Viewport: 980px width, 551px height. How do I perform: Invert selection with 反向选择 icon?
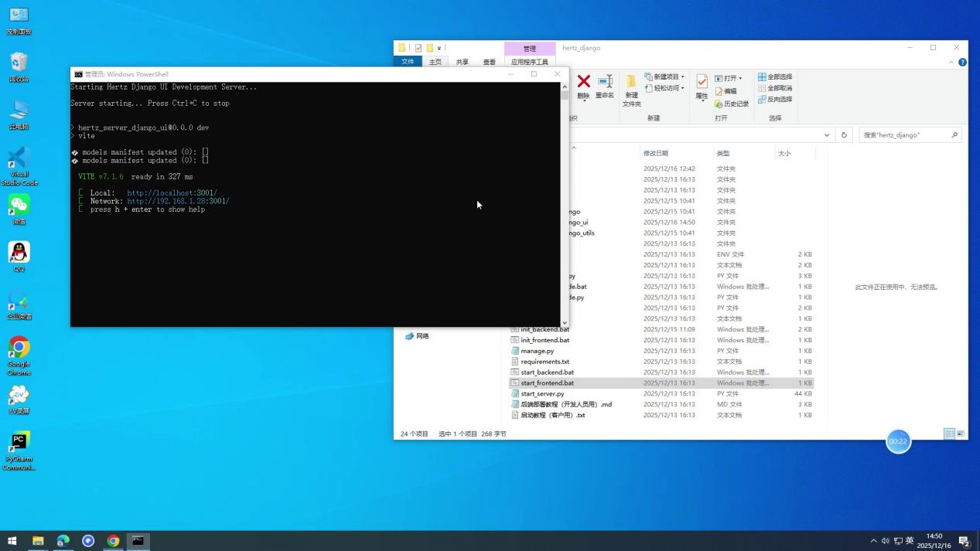click(777, 99)
